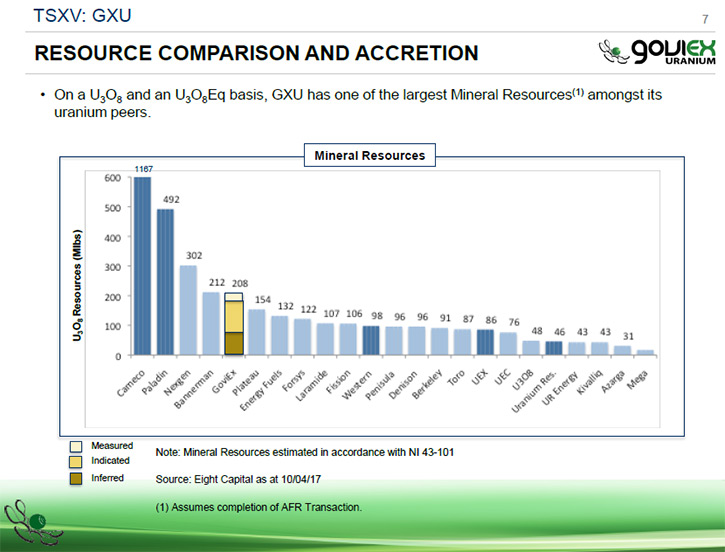Viewport: 725px width, 552px height.
Task: Click the bullet text about largest Mineral Resources
Action: (358, 103)
